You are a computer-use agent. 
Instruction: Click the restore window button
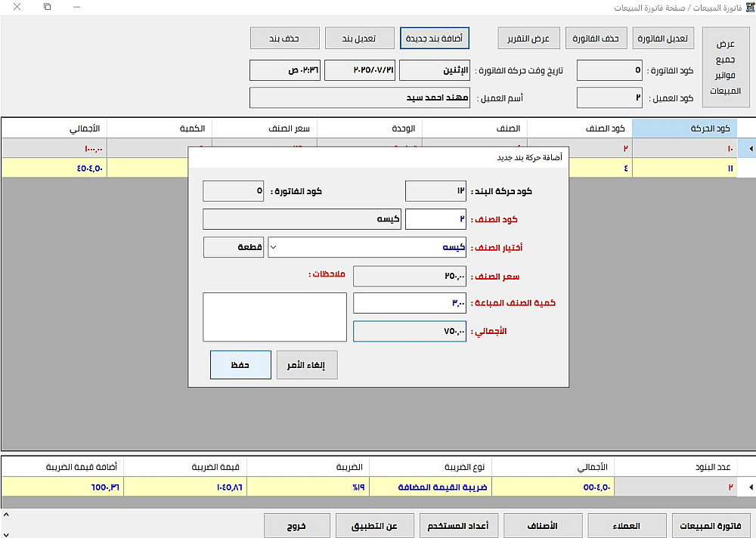47,7
